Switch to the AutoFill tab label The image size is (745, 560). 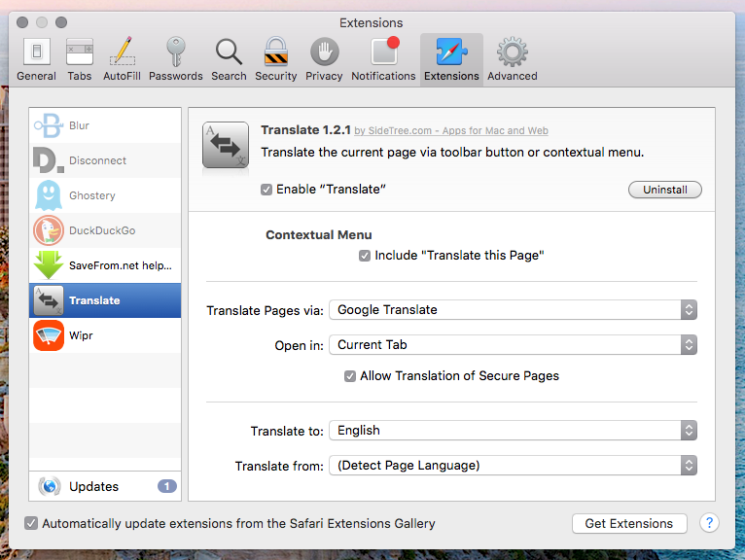[123, 76]
